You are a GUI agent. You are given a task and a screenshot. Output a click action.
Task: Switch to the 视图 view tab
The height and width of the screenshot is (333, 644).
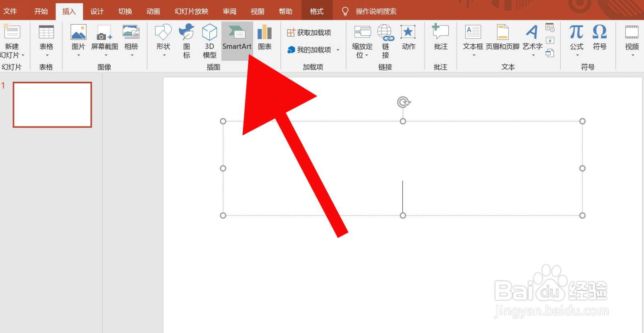point(257,11)
